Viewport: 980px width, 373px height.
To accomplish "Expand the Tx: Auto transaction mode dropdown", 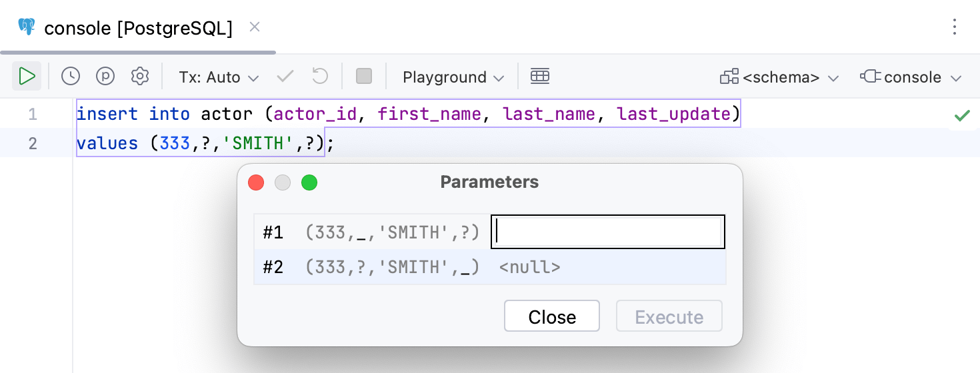I will [219, 77].
